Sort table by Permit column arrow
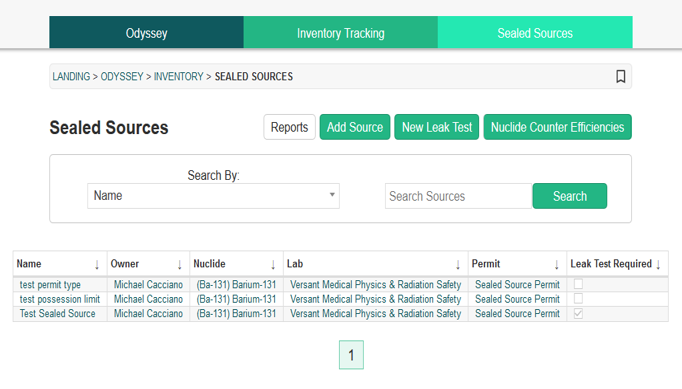 pyautogui.click(x=557, y=265)
